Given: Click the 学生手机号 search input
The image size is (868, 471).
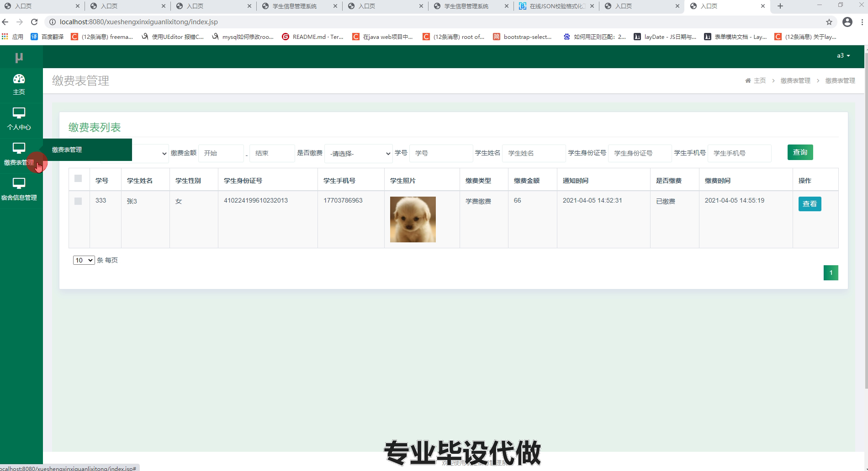Looking at the screenshot, I should pyautogui.click(x=740, y=153).
